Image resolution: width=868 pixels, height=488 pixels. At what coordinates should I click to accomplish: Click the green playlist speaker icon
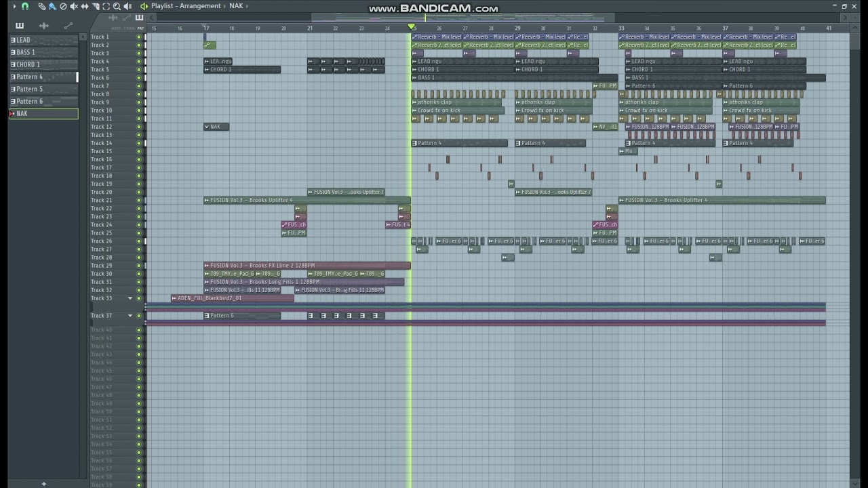[144, 6]
